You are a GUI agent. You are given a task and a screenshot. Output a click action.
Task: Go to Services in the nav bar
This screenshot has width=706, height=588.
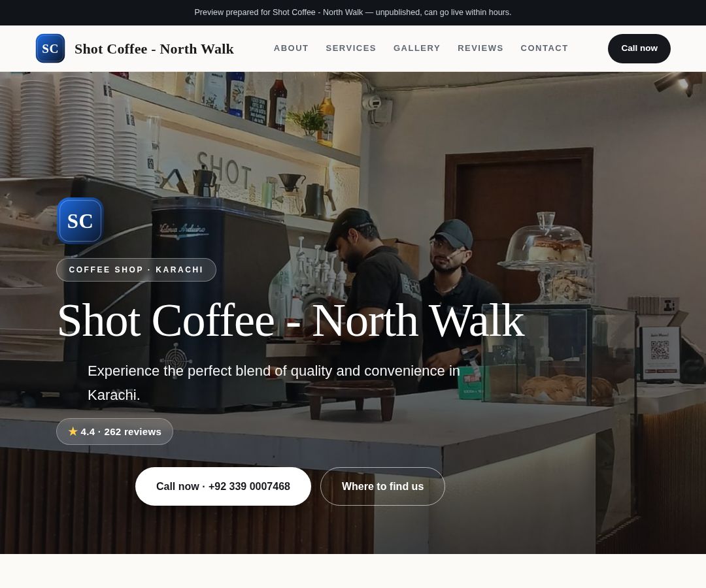click(x=351, y=48)
